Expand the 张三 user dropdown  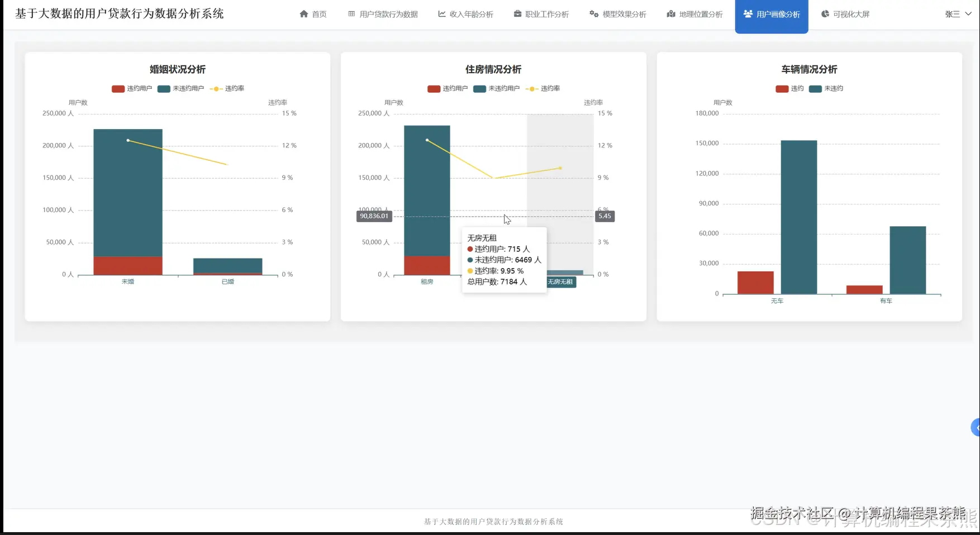(x=959, y=14)
